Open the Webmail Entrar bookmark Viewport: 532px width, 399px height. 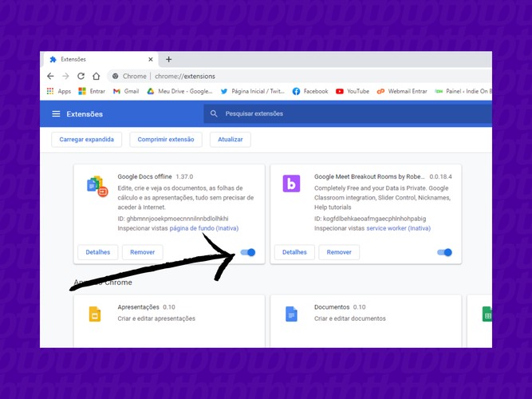tap(402, 91)
